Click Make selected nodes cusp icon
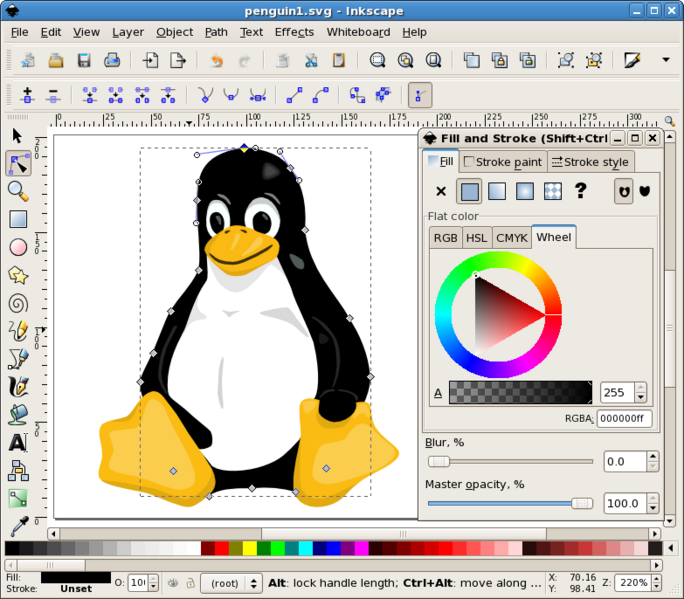This screenshot has width=684, height=599. coord(205,95)
